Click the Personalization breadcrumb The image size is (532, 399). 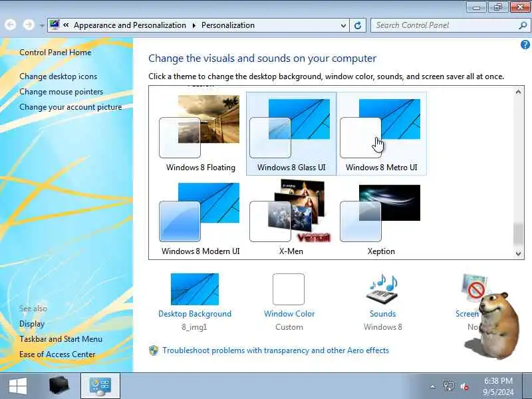click(x=228, y=25)
